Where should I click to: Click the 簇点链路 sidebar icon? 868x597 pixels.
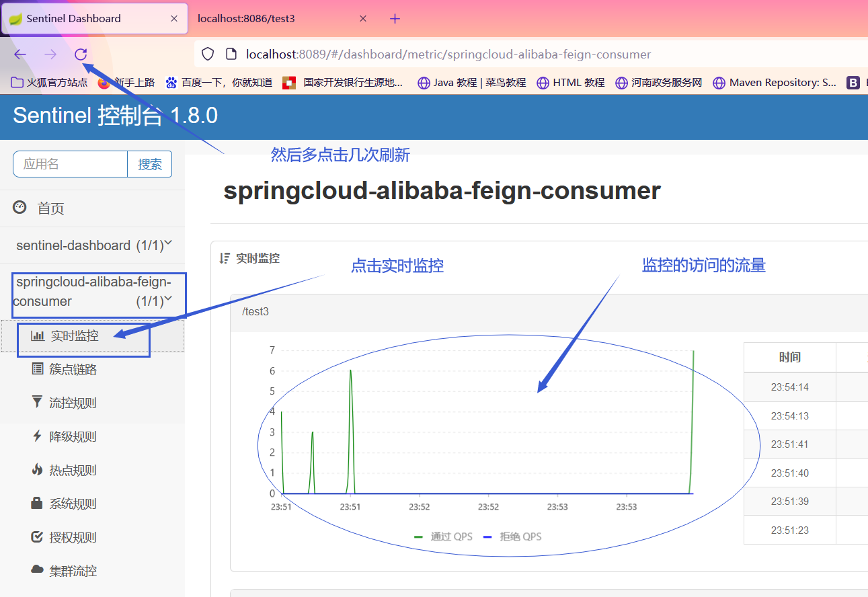pos(37,368)
